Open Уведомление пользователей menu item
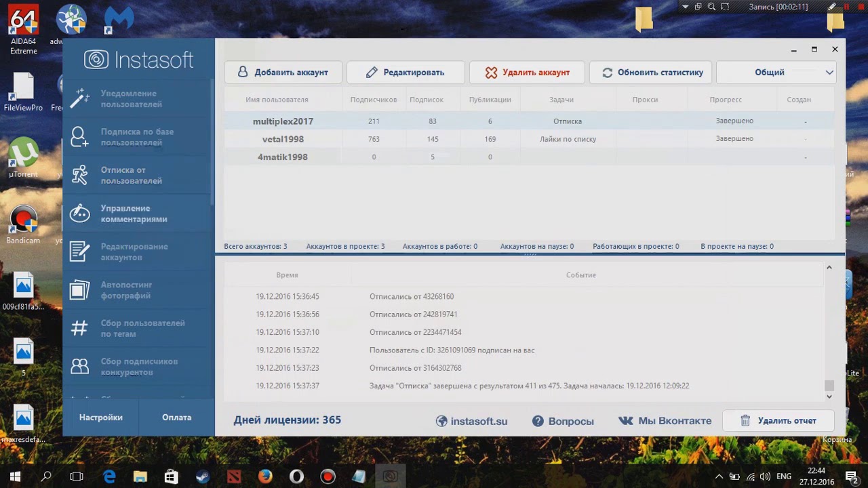The height and width of the screenshot is (488, 868). pos(138,99)
